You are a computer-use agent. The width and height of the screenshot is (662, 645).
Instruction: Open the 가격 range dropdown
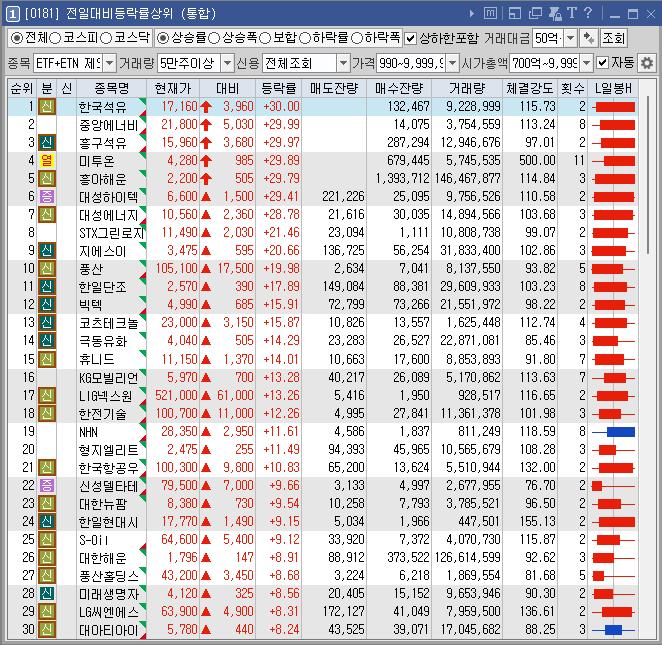tap(452, 63)
